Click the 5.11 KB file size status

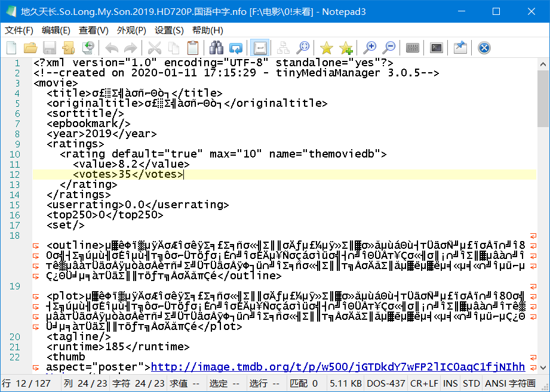tap(345, 383)
